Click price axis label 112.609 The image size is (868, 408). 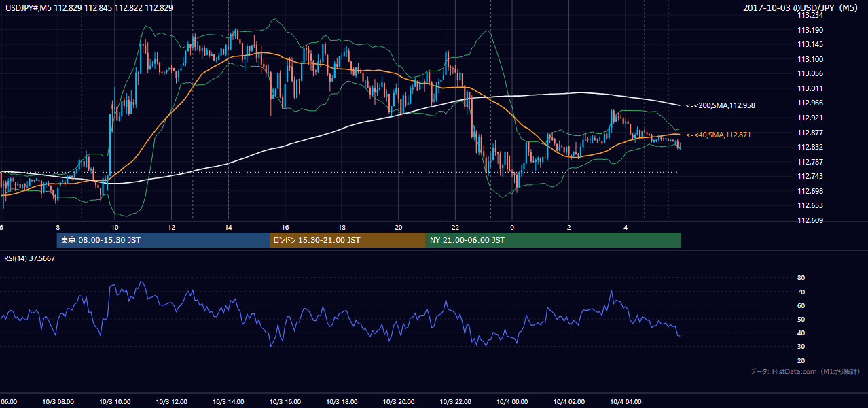810,220
